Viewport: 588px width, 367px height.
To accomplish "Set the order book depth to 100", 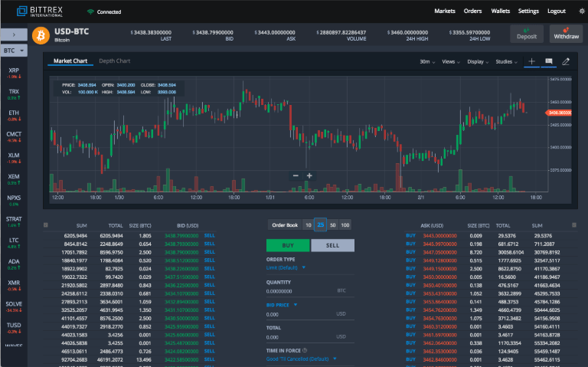I will [345, 225].
